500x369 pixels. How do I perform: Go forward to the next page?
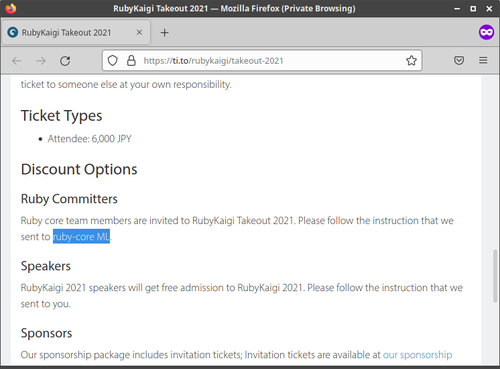click(x=41, y=61)
